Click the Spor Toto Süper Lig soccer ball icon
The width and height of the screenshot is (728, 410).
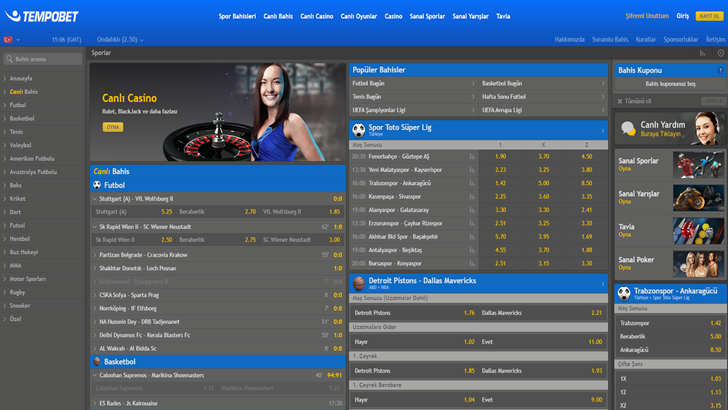pos(358,130)
